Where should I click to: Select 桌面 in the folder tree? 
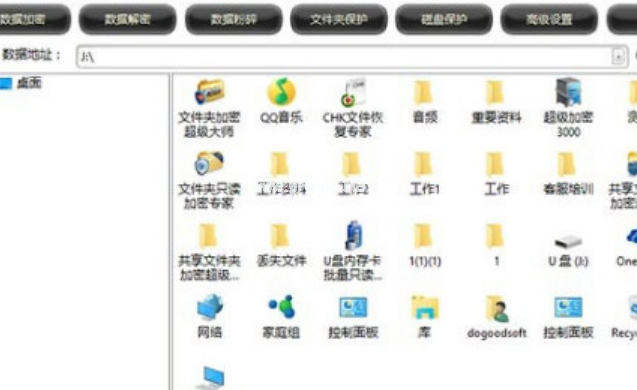pyautogui.click(x=29, y=83)
